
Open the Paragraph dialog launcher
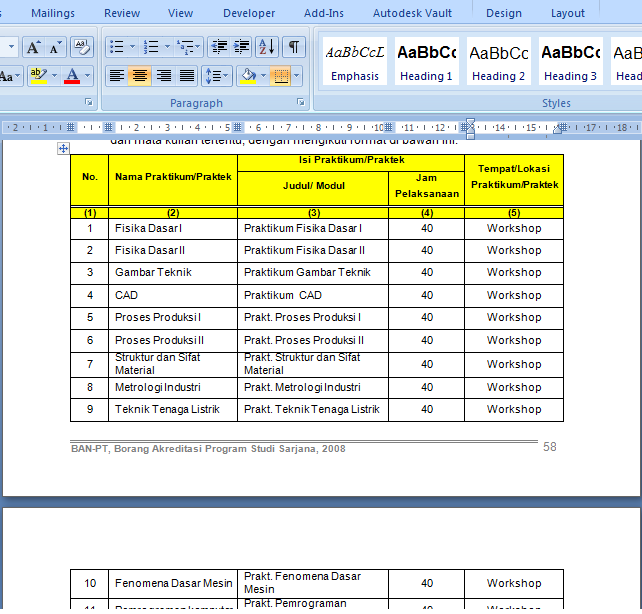tap(301, 102)
